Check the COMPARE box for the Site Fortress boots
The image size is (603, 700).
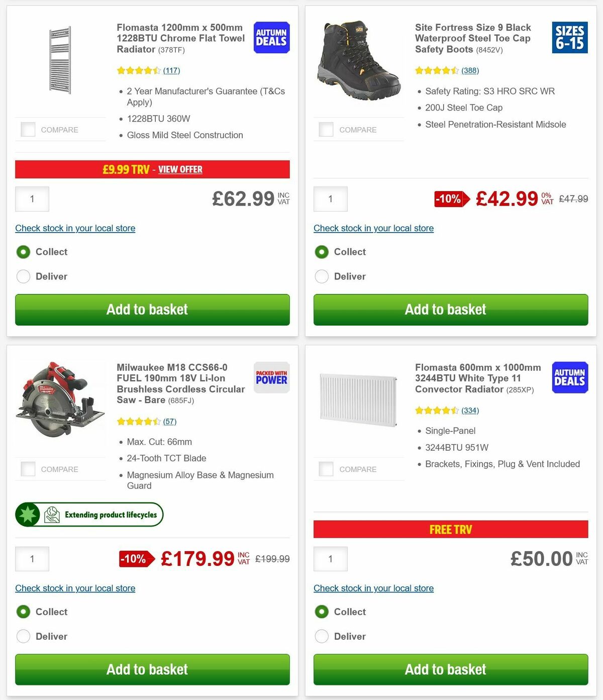tap(326, 129)
